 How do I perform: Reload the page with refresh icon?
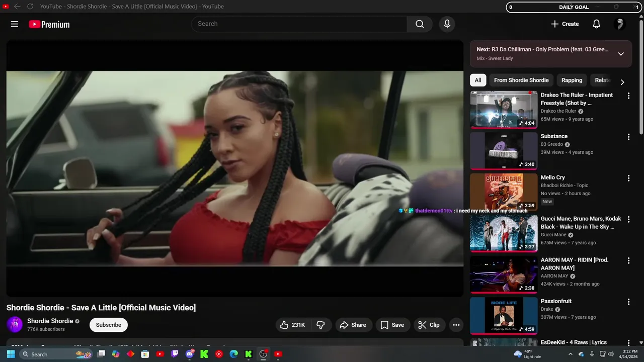[30, 7]
